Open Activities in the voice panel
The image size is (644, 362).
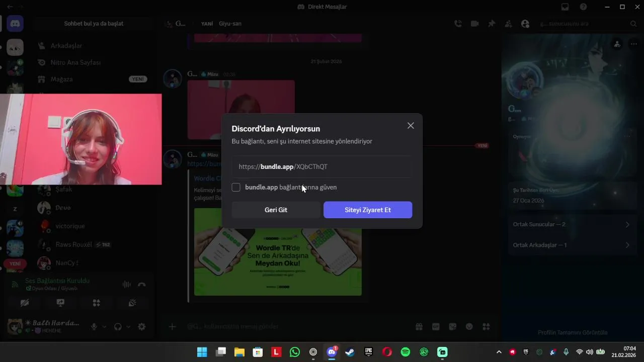point(96,303)
